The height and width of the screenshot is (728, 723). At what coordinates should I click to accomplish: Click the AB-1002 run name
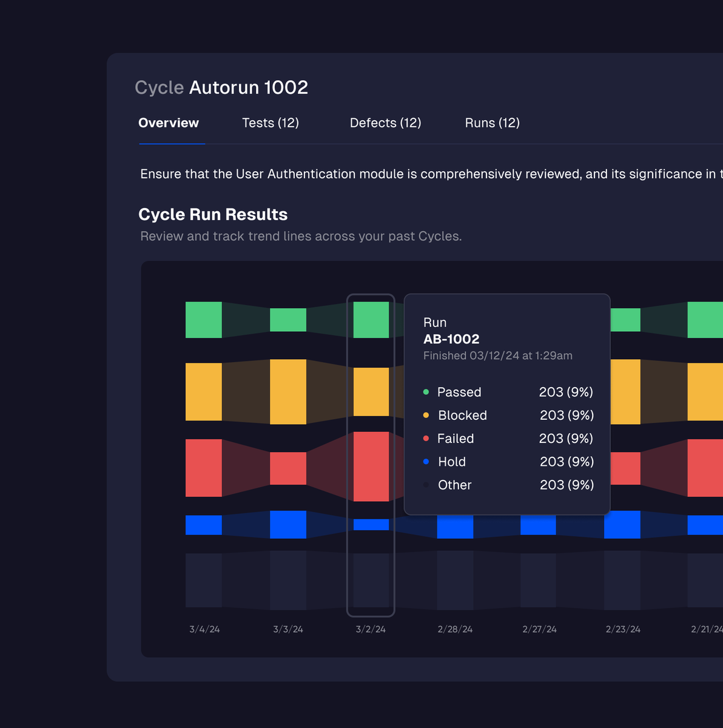click(x=451, y=339)
